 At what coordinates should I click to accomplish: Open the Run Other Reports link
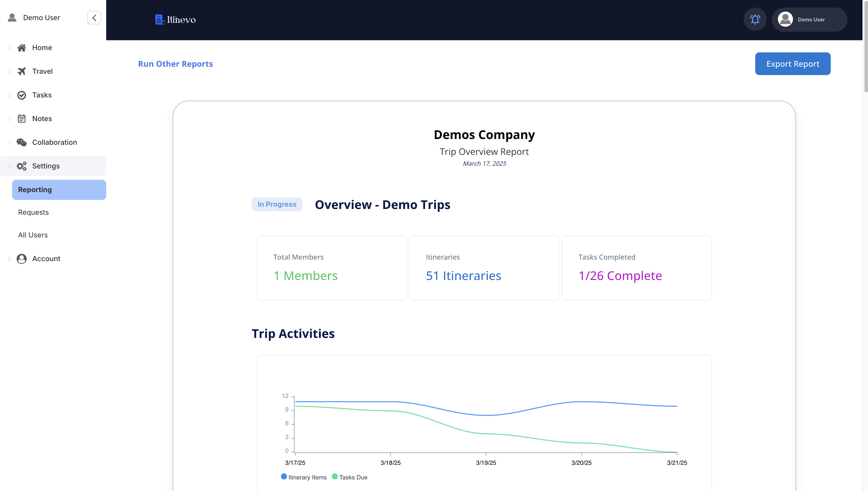[175, 64]
